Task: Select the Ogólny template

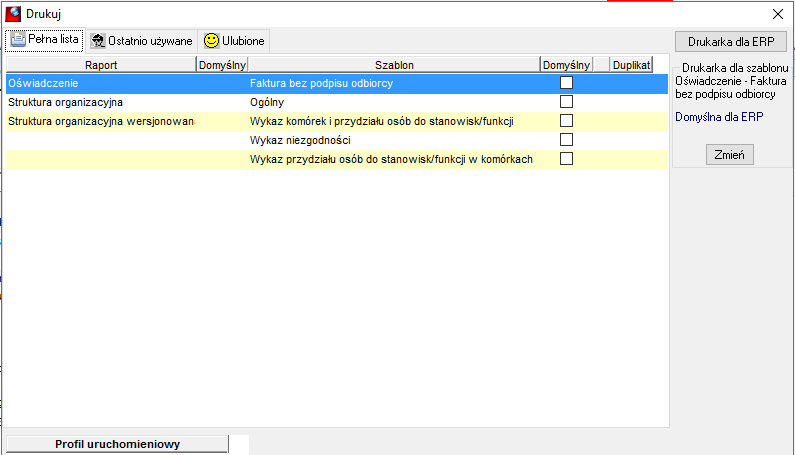Action: tap(267, 102)
